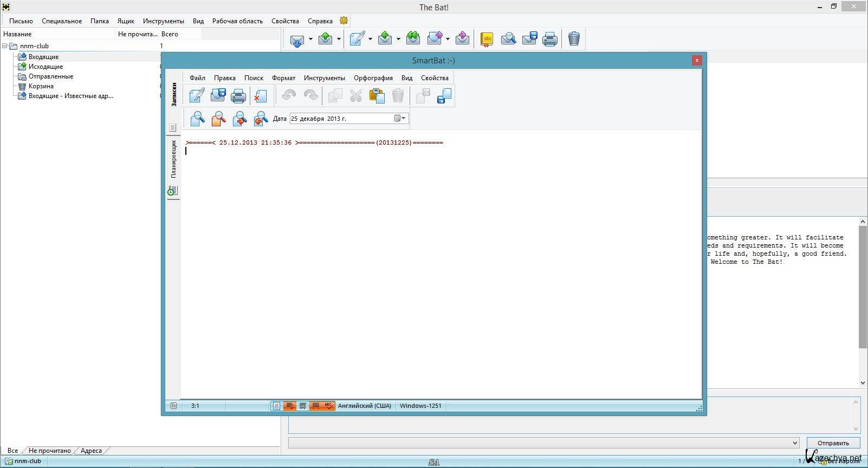Open the Файл menu in SmartBat

[x=197, y=78]
